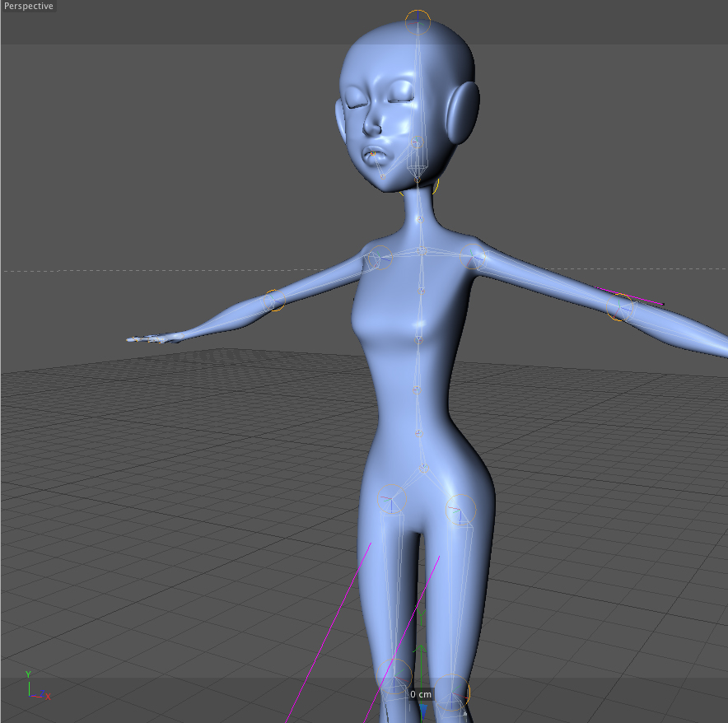Pick the shoulder joint on the view's left
The height and width of the screenshot is (723, 728).
[378, 258]
